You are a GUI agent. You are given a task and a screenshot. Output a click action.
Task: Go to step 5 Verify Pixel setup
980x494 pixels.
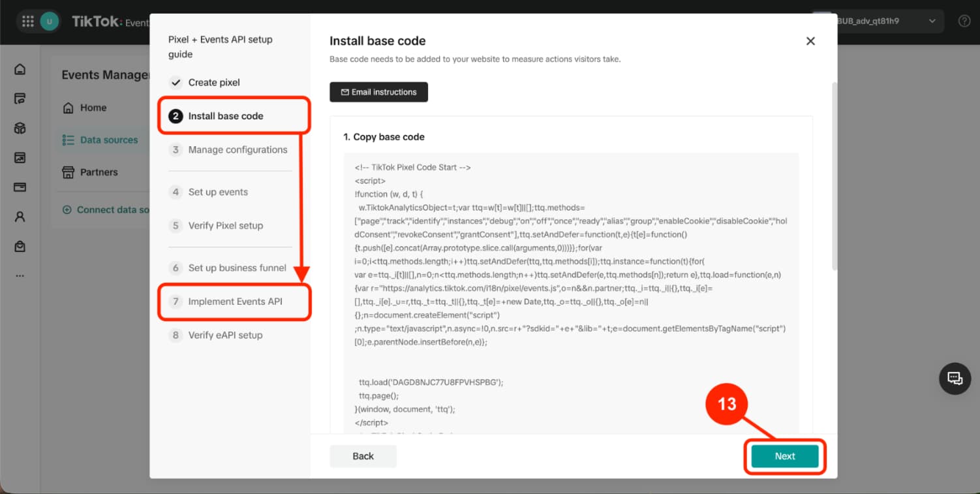(x=216, y=225)
